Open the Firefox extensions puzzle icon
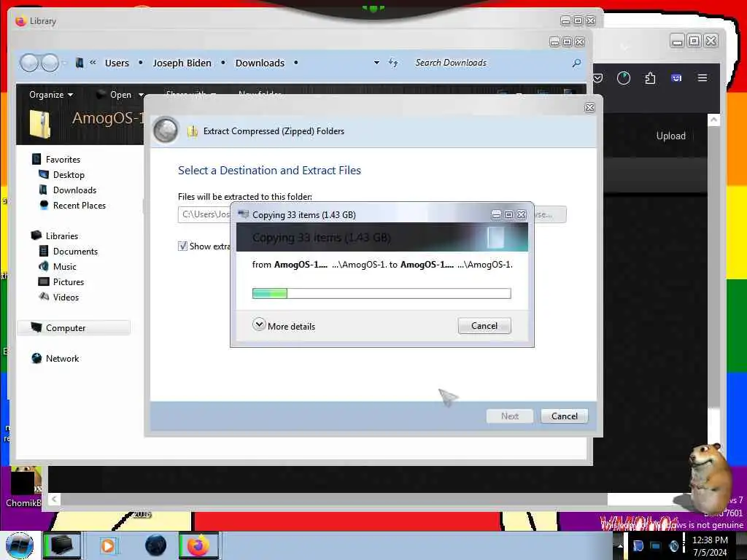This screenshot has width=747, height=560. pos(650,77)
